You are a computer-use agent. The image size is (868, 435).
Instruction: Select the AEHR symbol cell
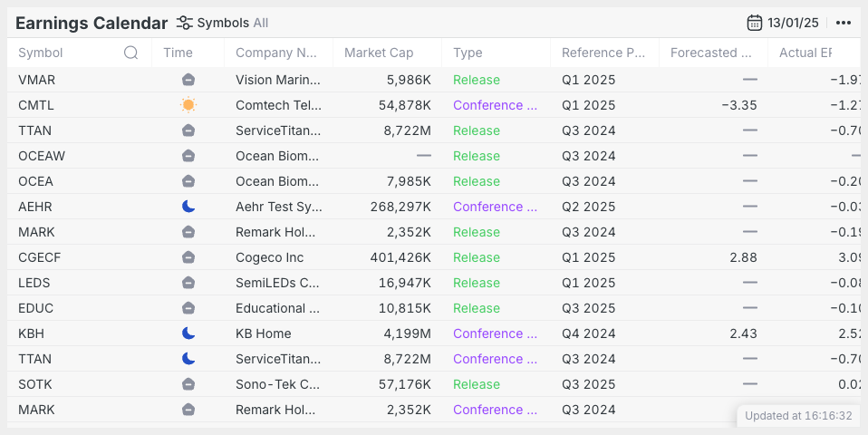click(x=34, y=207)
